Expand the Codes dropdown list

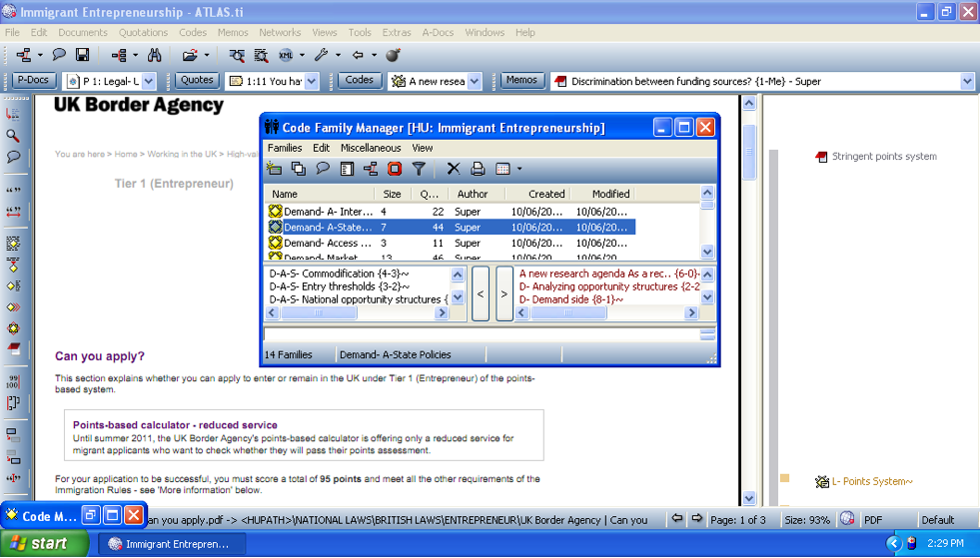point(475,81)
